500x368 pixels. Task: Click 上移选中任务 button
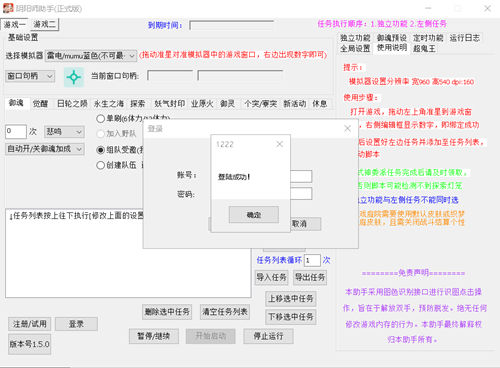pyautogui.click(x=291, y=299)
